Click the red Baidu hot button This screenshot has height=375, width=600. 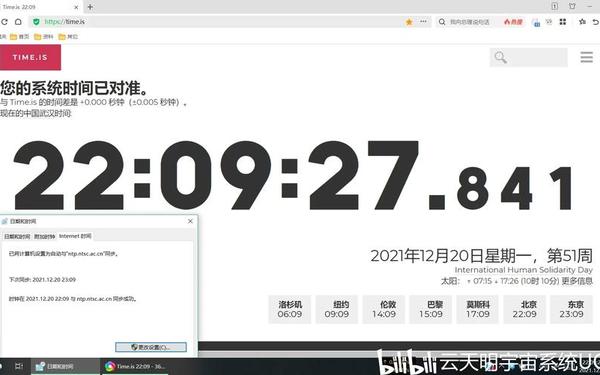(x=513, y=22)
